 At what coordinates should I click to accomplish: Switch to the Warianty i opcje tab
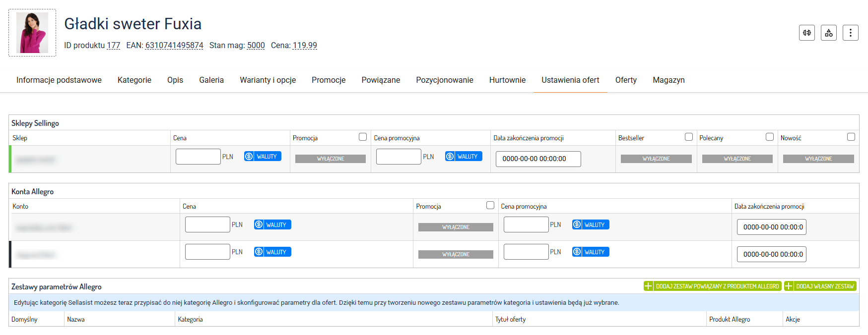[267, 80]
